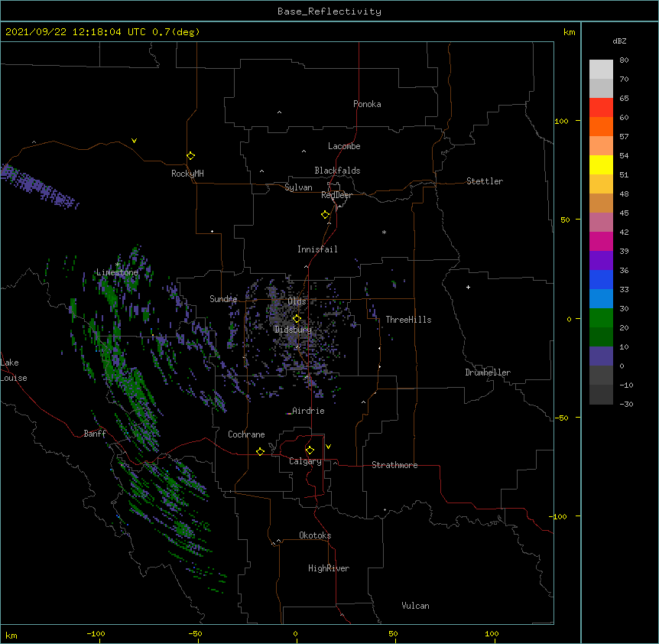The height and width of the screenshot is (644, 659).
Task: Click the Drumheller label
Action: pyautogui.click(x=488, y=372)
